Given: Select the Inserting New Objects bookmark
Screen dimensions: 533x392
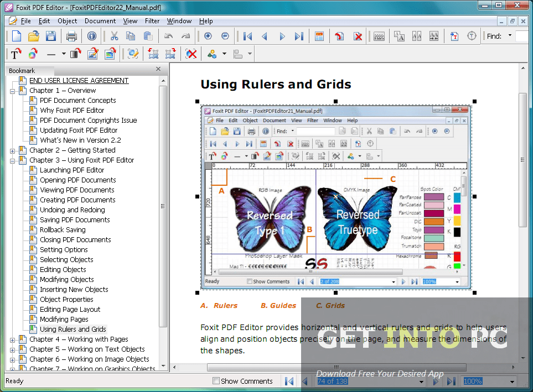Looking at the screenshot, I should point(74,289).
